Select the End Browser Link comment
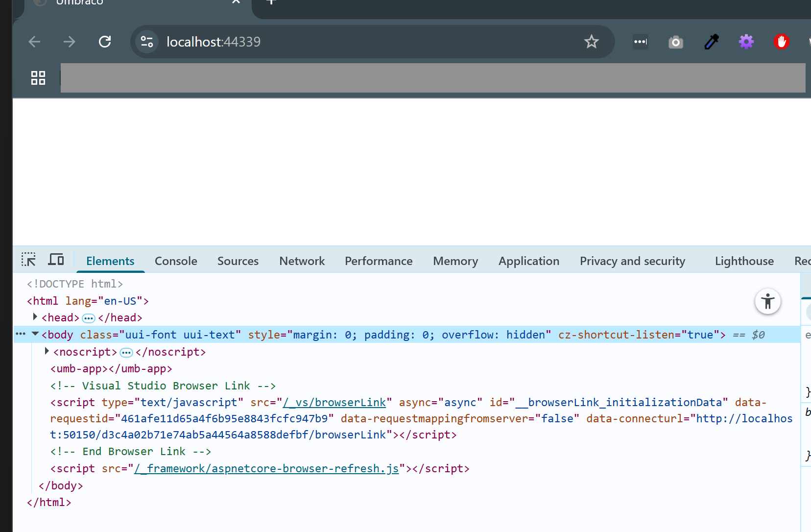 (x=131, y=452)
